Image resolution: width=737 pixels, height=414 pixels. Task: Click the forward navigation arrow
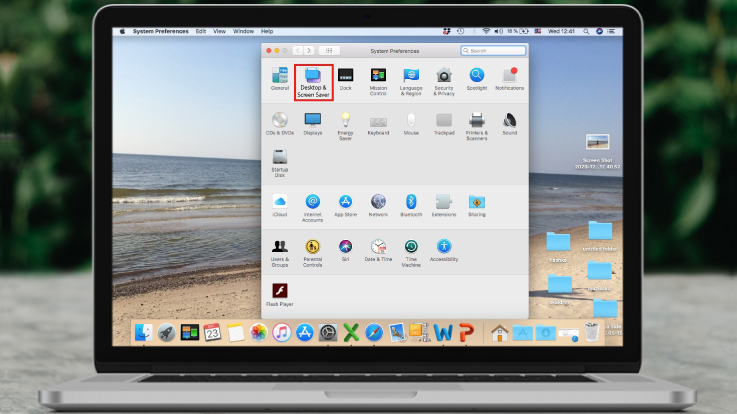pyautogui.click(x=309, y=50)
